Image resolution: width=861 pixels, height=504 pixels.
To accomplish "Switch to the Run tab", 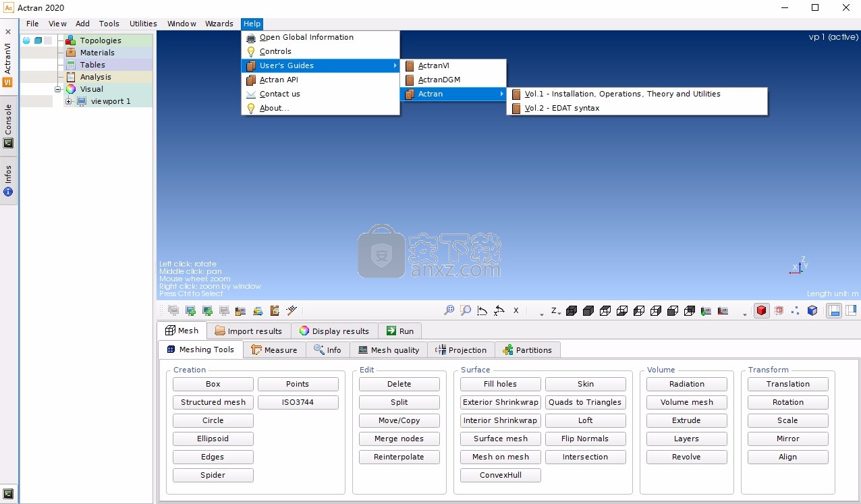I will coord(400,331).
